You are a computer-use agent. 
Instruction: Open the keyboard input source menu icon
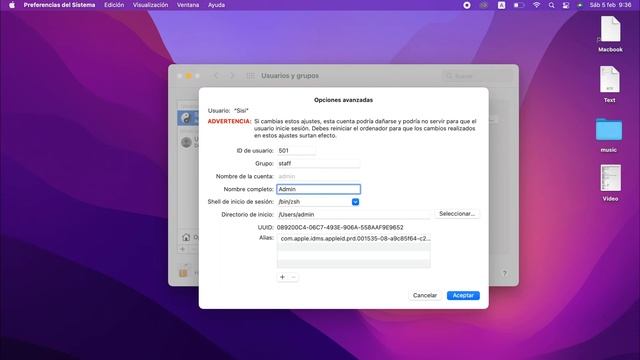501,5
